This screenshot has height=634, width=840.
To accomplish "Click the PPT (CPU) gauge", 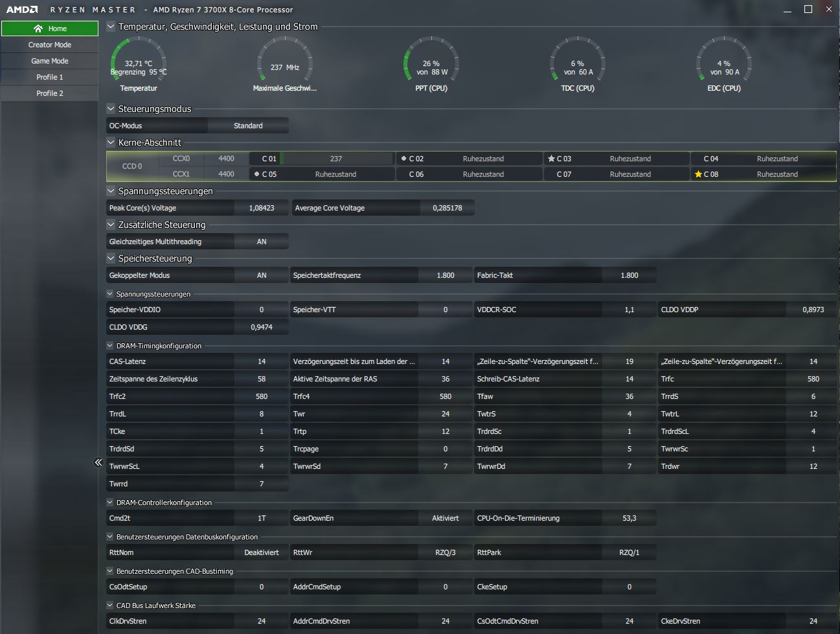I will [x=431, y=65].
